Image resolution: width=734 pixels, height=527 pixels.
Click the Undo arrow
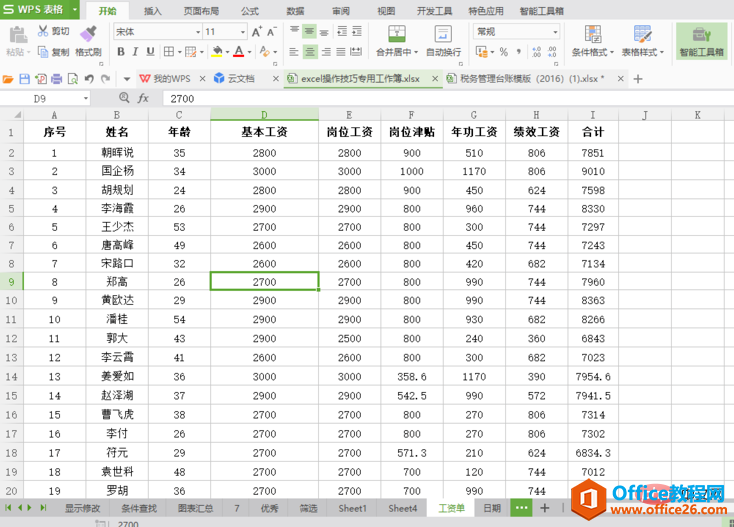(89, 79)
